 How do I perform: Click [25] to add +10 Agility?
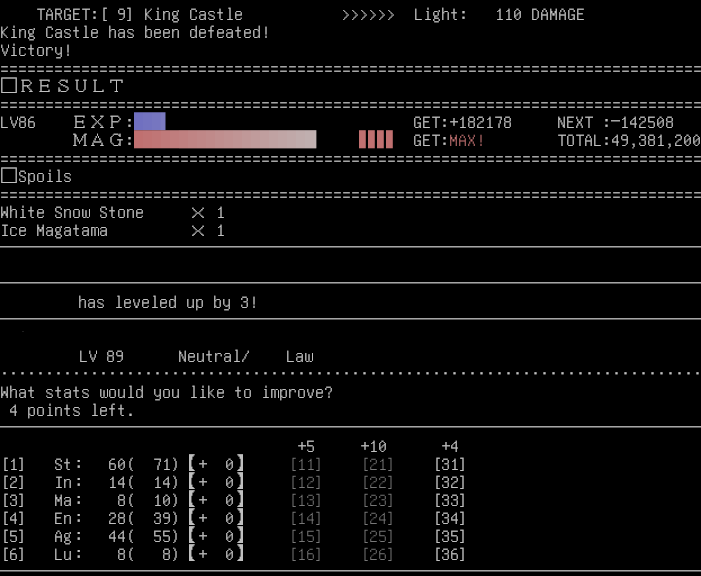[378, 536]
